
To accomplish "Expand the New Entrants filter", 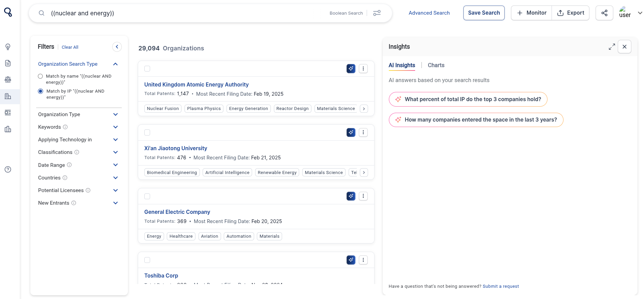I will tap(115, 203).
